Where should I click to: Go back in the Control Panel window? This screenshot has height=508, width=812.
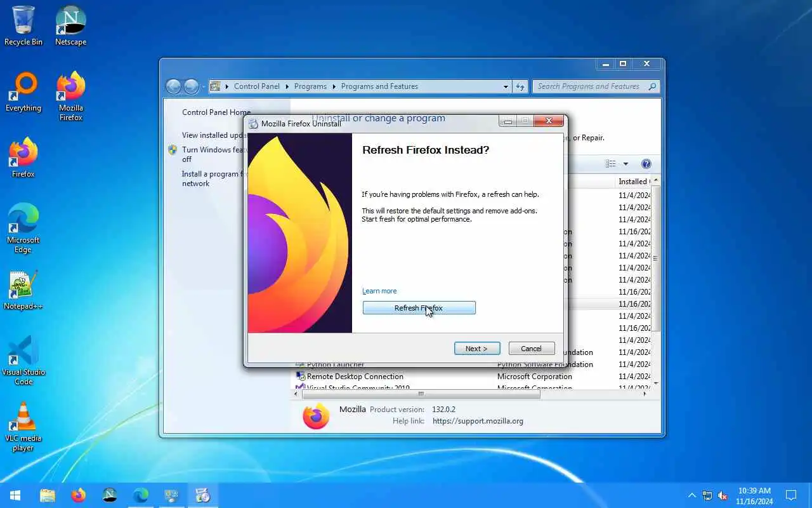173,86
